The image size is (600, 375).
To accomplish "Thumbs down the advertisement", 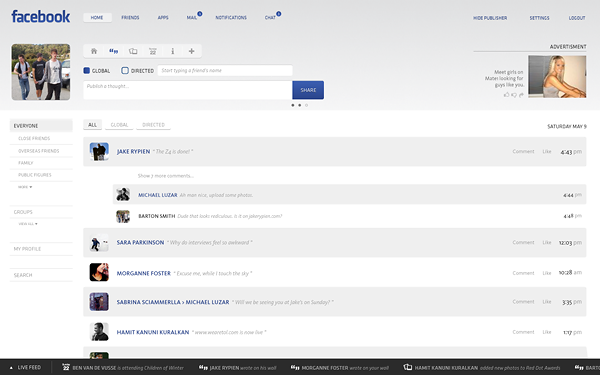I will (x=514, y=95).
